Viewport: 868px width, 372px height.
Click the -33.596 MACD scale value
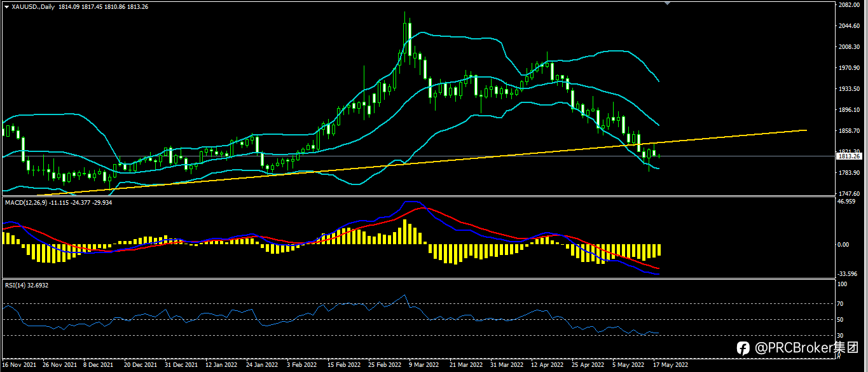(x=848, y=274)
